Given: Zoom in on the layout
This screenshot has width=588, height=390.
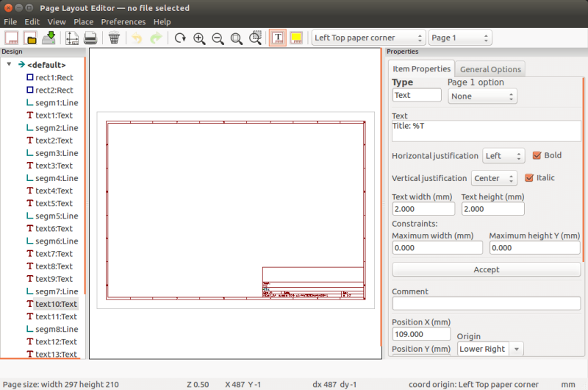Looking at the screenshot, I should (x=199, y=38).
